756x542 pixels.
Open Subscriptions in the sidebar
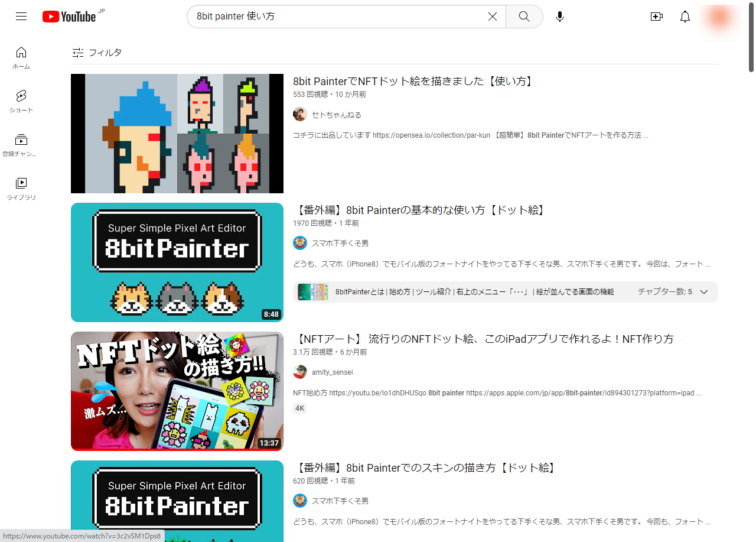coord(21,145)
